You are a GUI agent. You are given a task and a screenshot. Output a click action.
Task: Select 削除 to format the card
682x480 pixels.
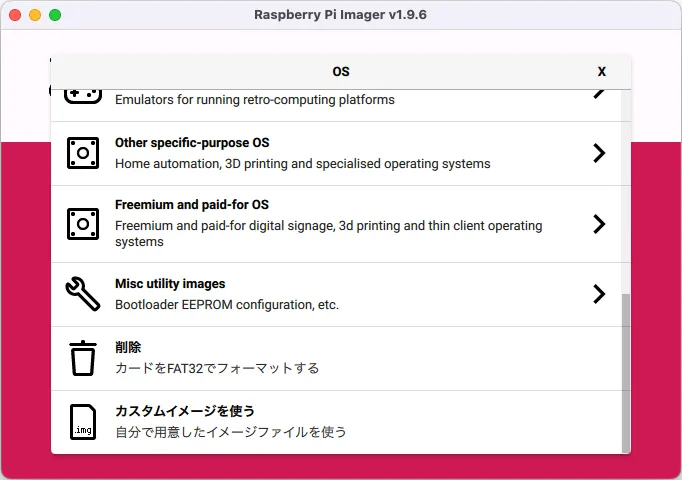336,358
